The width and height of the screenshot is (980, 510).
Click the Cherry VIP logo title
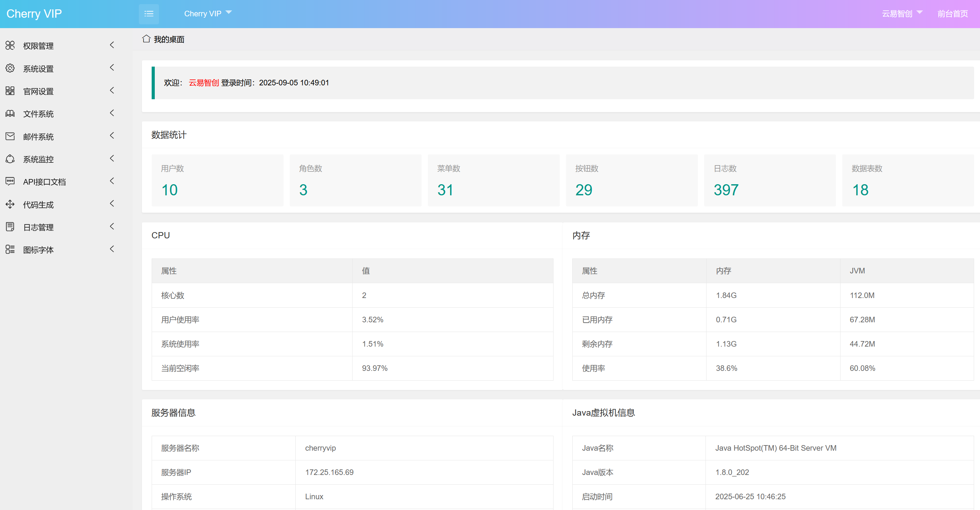(x=34, y=14)
